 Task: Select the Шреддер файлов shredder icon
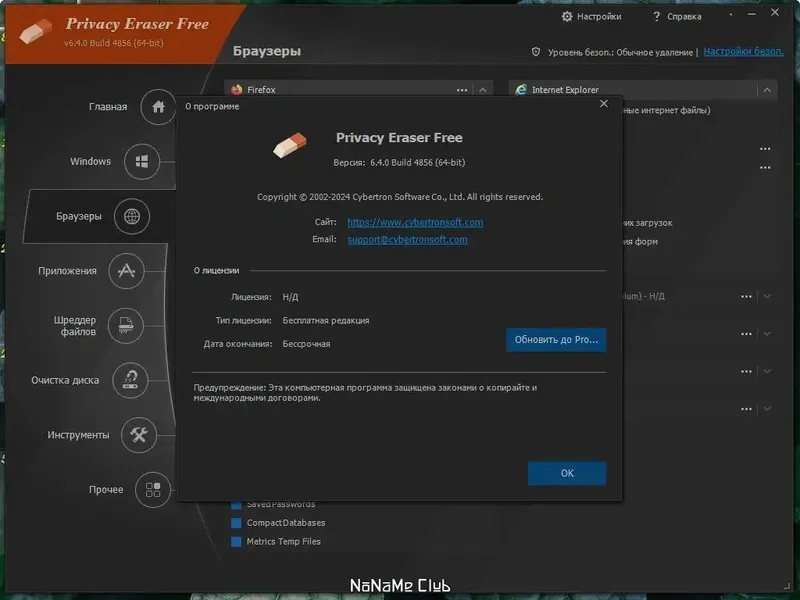pos(126,326)
